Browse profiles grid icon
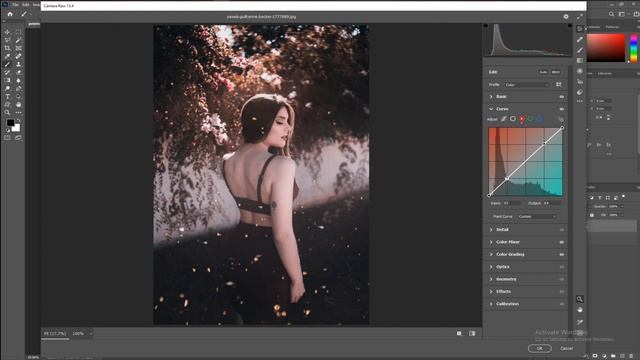The height and width of the screenshot is (360, 640). (559, 84)
